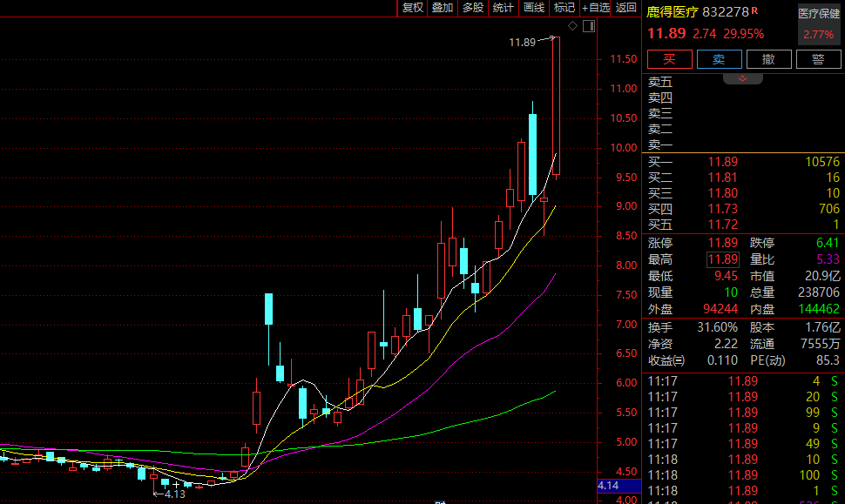
Task: Open the 统计 statistics menu
Action: point(504,8)
